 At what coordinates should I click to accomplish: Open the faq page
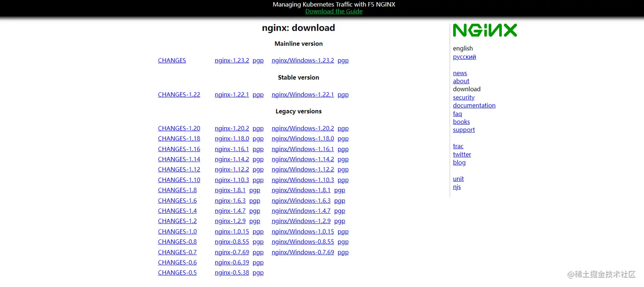(x=457, y=114)
